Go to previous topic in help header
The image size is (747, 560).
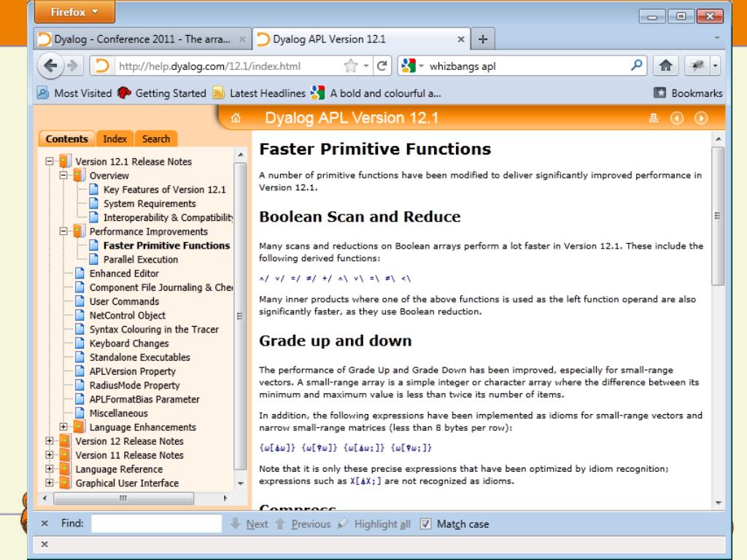pyautogui.click(x=677, y=118)
